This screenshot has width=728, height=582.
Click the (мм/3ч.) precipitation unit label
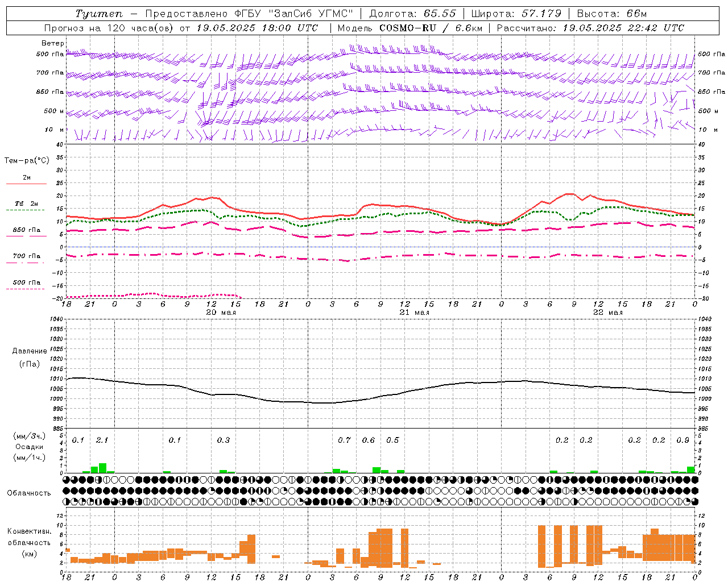click(x=30, y=436)
